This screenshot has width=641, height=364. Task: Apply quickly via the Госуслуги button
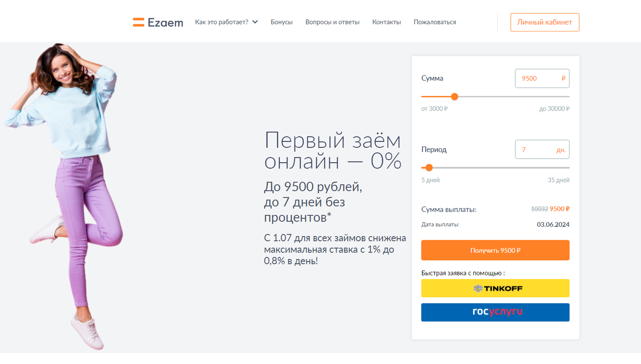tap(495, 312)
